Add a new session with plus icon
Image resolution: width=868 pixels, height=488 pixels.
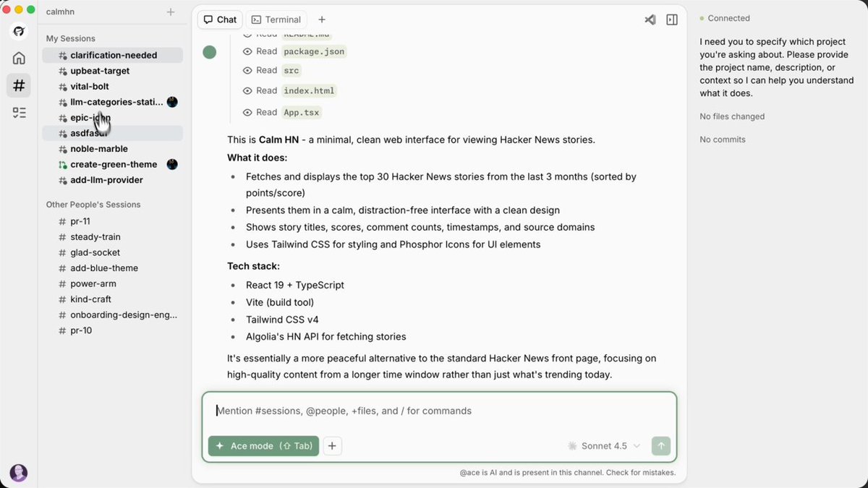171,12
